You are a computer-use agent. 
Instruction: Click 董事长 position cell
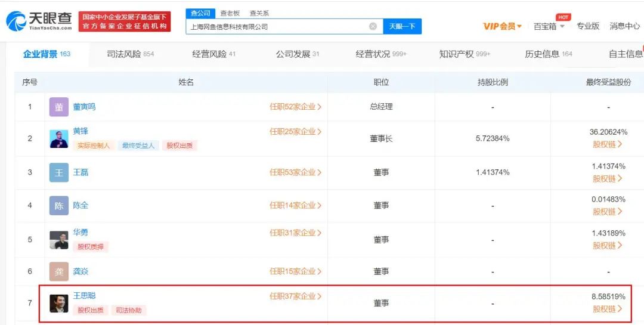(381, 139)
